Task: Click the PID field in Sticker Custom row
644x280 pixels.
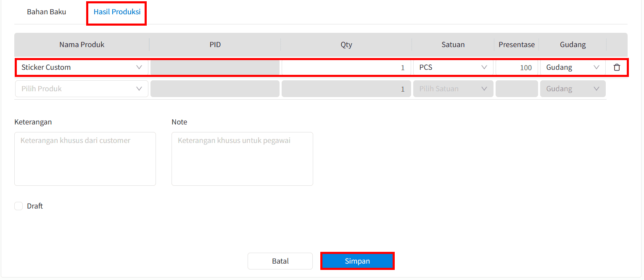Action: coord(215,67)
